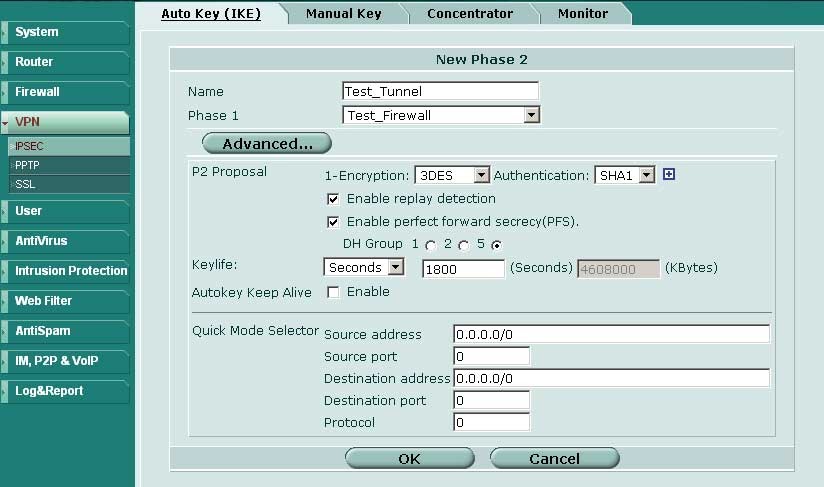
Task: Toggle Enable perfect forward secrecy checkbox
Action: point(333,222)
